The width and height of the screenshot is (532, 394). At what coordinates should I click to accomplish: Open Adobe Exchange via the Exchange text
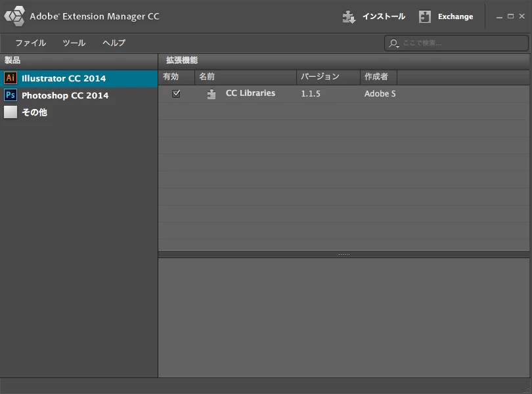pyautogui.click(x=455, y=16)
